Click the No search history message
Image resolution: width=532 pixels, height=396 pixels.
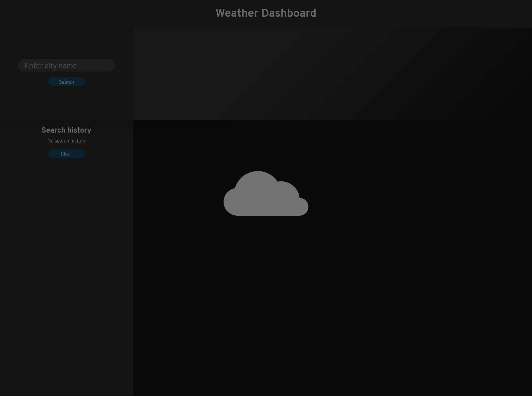tap(66, 141)
